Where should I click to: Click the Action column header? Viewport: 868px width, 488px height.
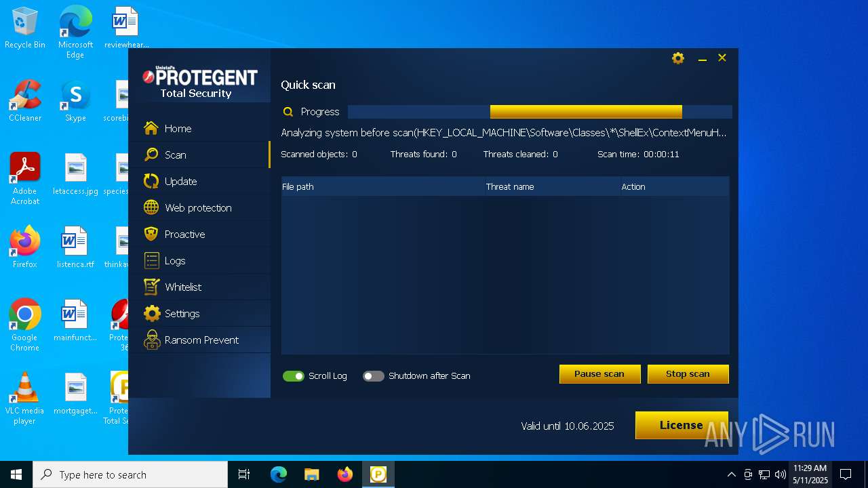tap(675, 186)
